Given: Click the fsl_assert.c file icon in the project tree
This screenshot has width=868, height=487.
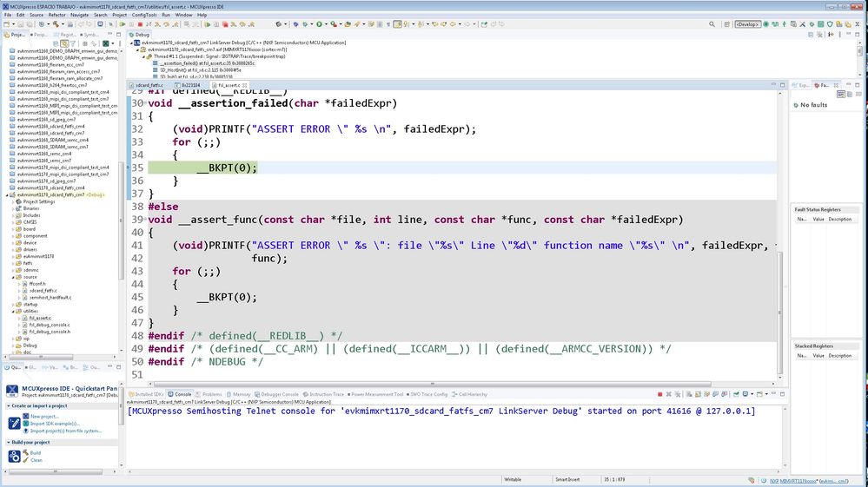Looking at the screenshot, I should point(25,318).
